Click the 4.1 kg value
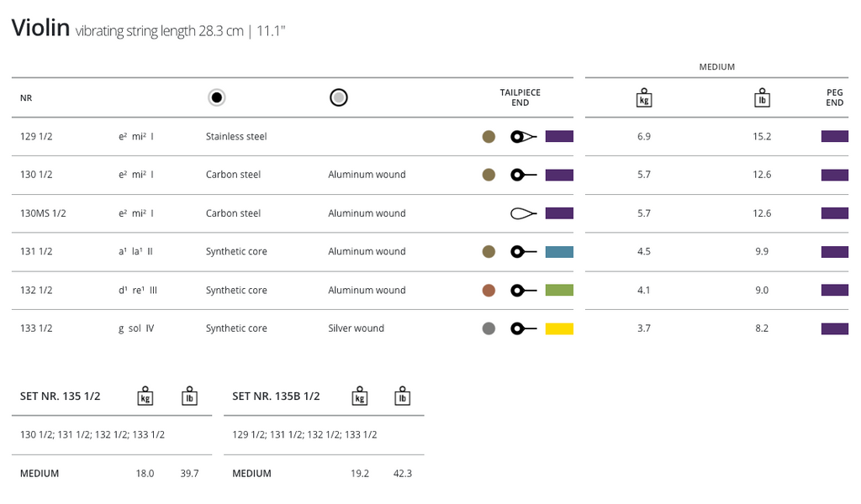The width and height of the screenshot is (861, 504). [x=643, y=290]
